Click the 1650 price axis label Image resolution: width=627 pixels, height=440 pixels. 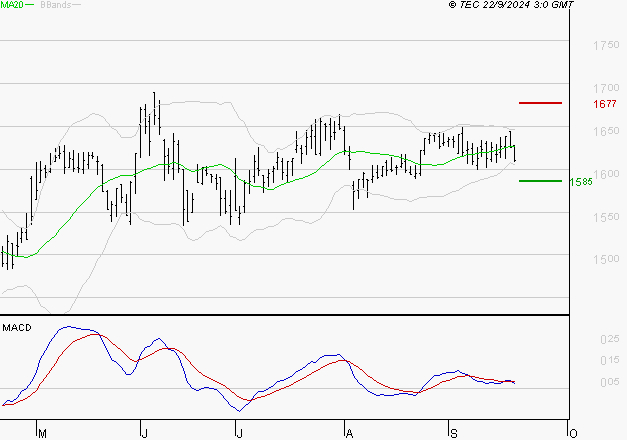(606, 131)
